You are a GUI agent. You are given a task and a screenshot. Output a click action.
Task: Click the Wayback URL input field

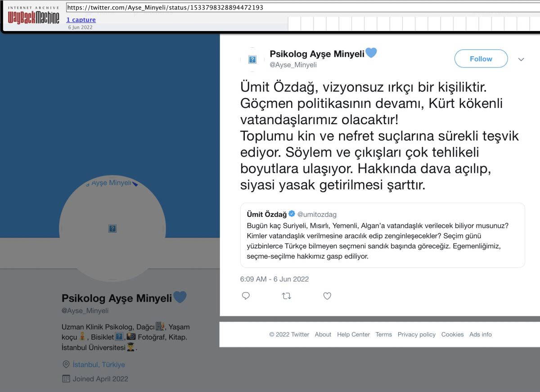pos(301,8)
